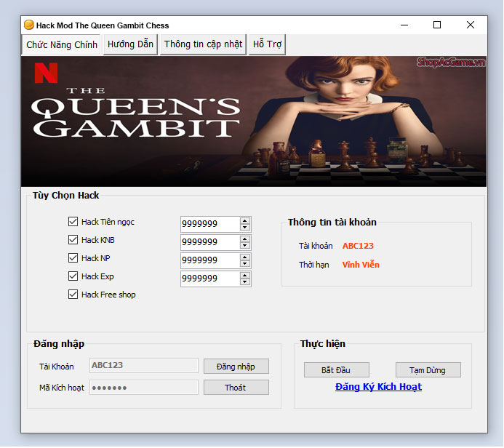Toggle the Hack KNB checkbox
Screen dimensions: 504x448
[73, 240]
